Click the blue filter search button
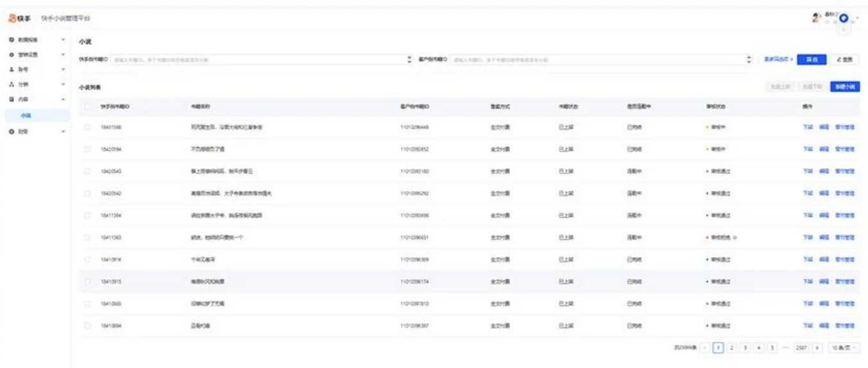The image size is (868, 368). pos(812,60)
